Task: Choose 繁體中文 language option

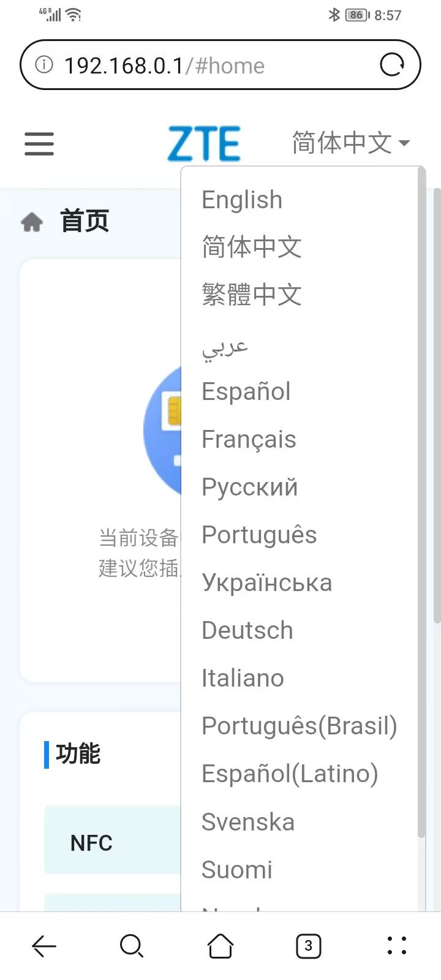Action: [252, 295]
